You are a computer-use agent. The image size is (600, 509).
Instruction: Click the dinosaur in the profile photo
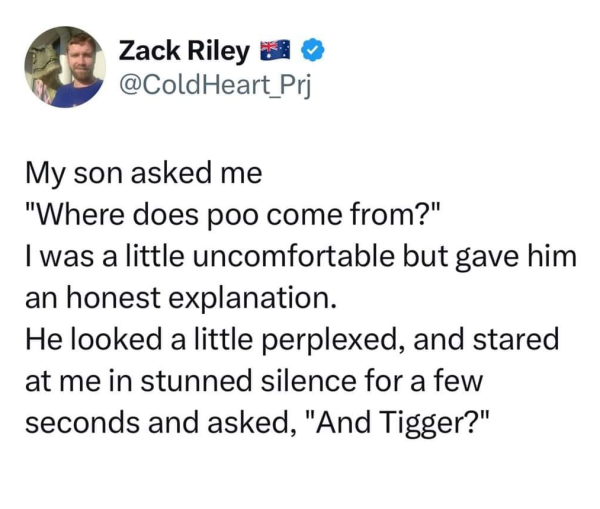[45, 67]
